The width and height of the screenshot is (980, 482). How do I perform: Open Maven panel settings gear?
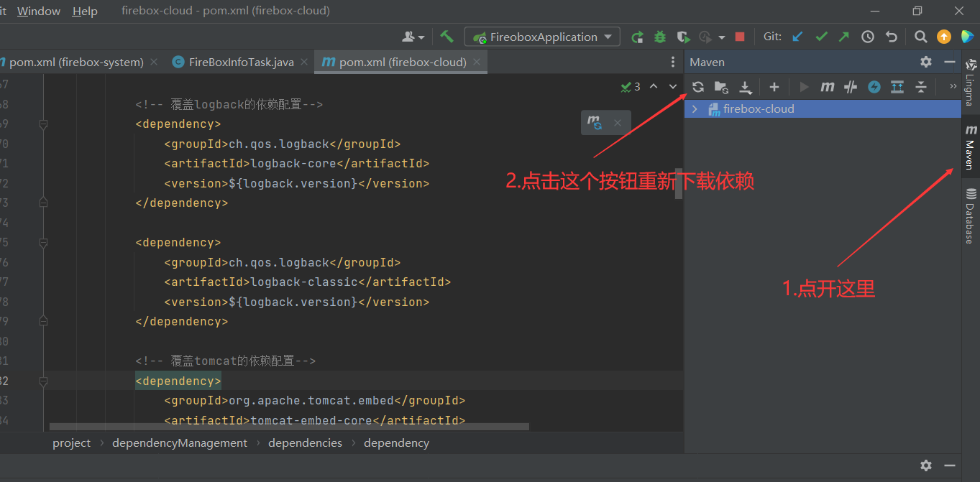(926, 62)
